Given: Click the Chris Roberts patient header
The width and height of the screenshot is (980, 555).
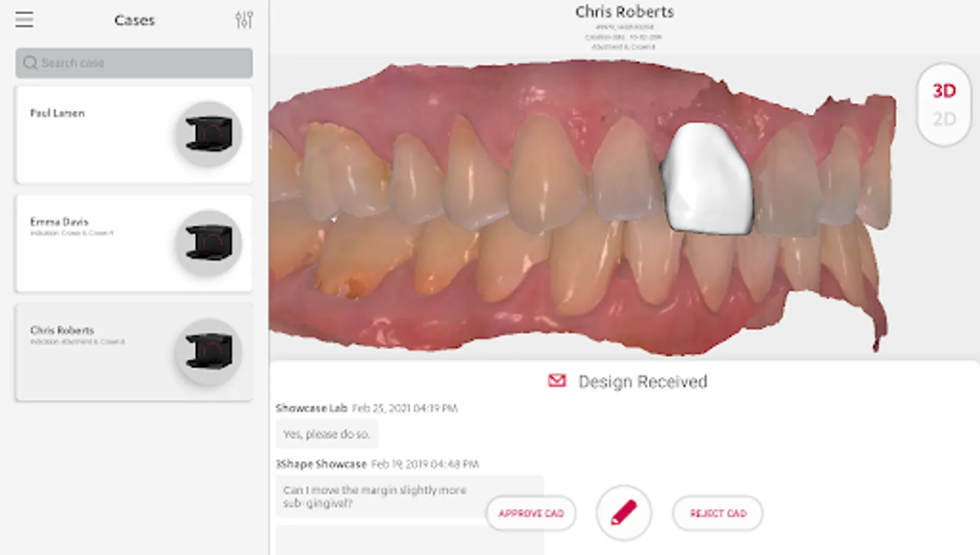Looking at the screenshot, I should tap(624, 12).
